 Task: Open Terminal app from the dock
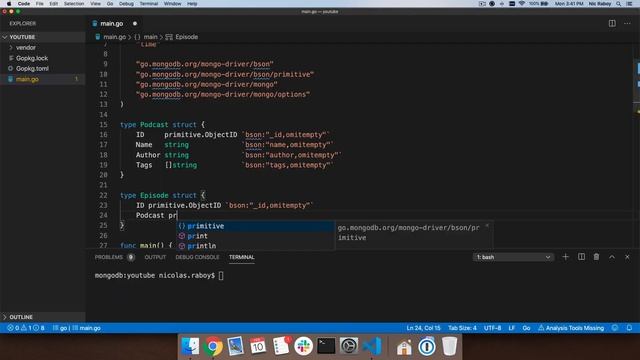click(326, 346)
